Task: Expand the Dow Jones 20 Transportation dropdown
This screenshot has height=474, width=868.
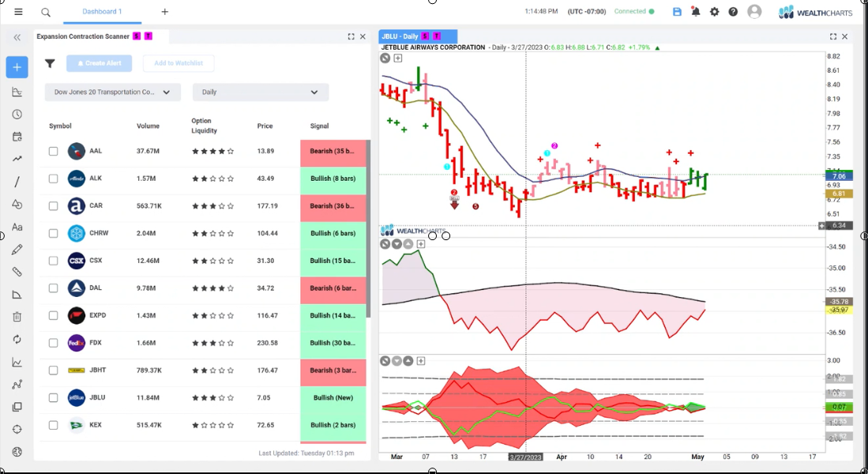Action: point(112,92)
